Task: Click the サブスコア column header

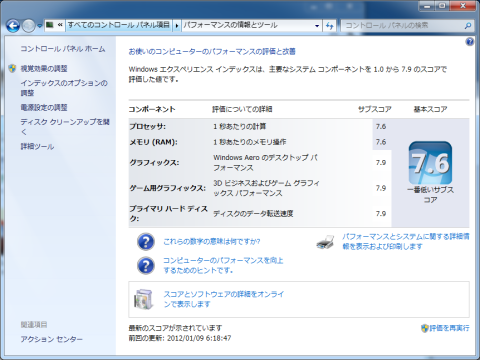Action: [x=375, y=109]
